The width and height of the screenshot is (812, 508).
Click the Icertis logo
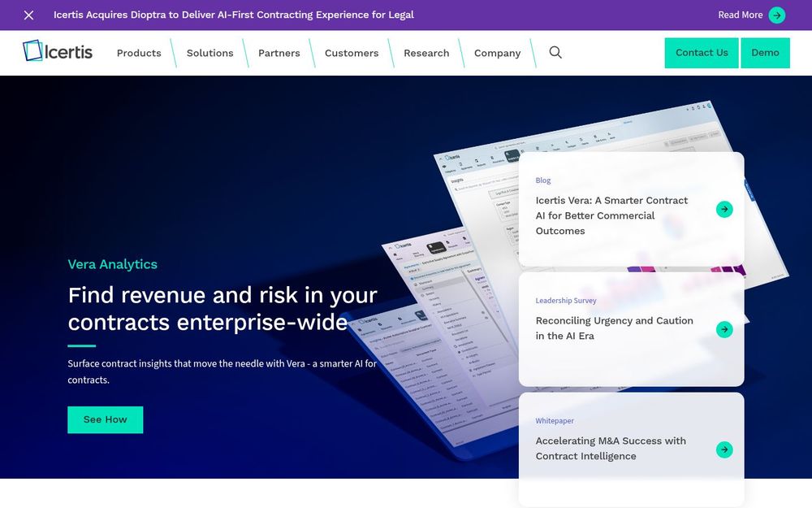click(x=58, y=51)
